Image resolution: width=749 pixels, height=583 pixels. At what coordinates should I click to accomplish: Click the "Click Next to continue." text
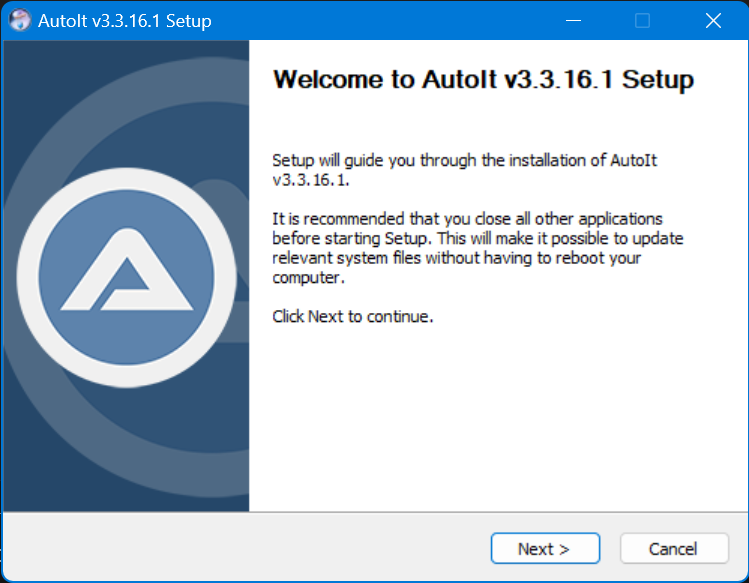(x=352, y=317)
